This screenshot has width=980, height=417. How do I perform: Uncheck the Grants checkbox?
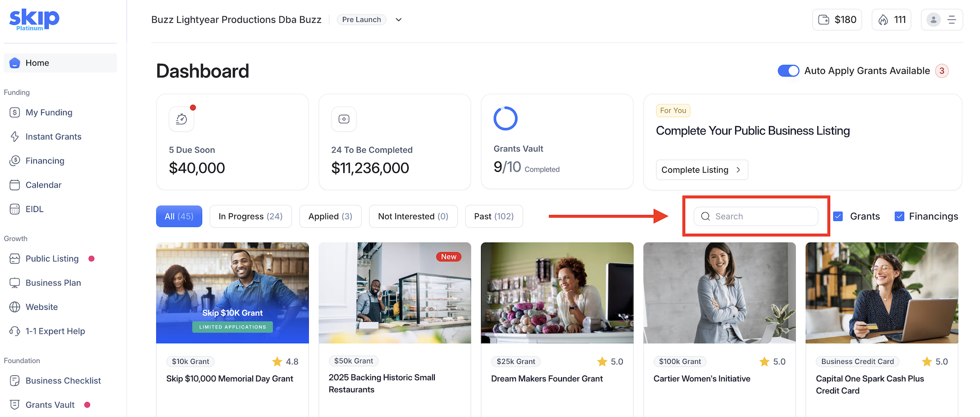point(838,216)
